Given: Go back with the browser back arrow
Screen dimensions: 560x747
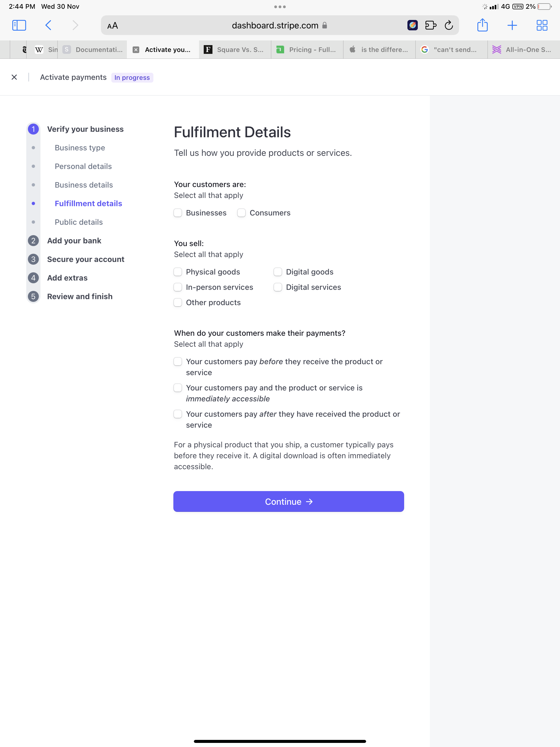Looking at the screenshot, I should 49,25.
